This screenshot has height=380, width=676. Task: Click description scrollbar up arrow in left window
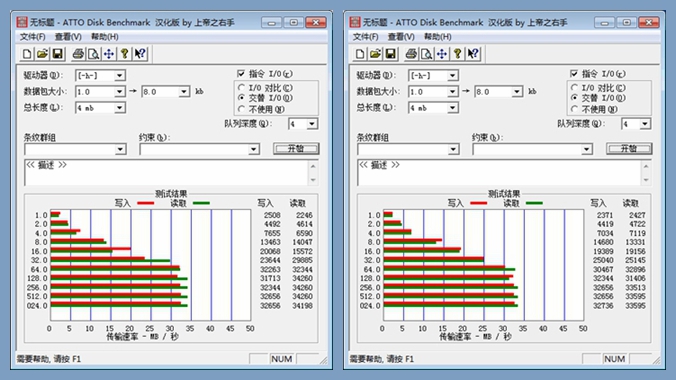click(x=313, y=166)
